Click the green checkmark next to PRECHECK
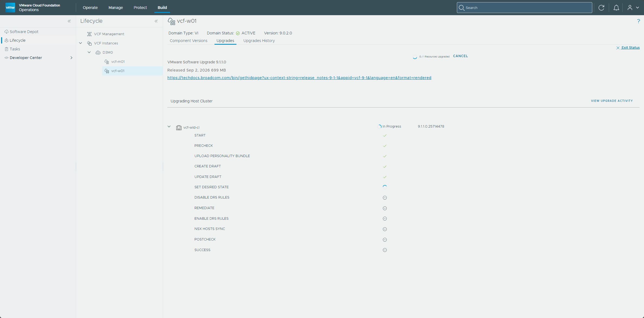 click(x=385, y=146)
